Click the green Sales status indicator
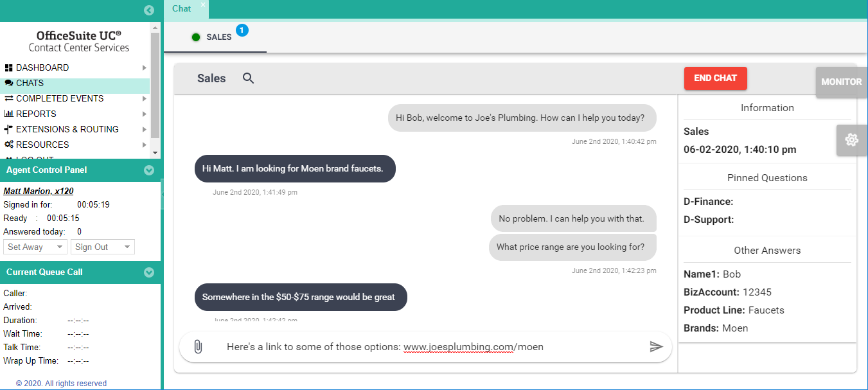The width and height of the screenshot is (868, 390). point(196,37)
